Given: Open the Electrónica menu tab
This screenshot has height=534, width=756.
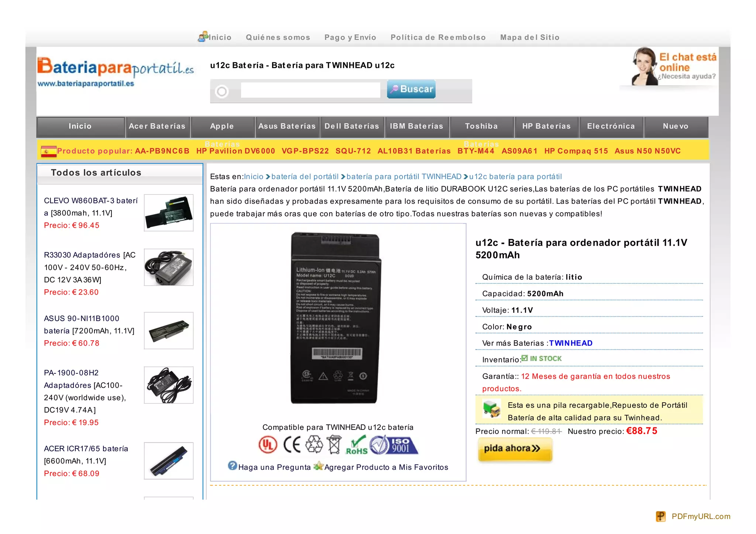Looking at the screenshot, I should pos(611,127).
